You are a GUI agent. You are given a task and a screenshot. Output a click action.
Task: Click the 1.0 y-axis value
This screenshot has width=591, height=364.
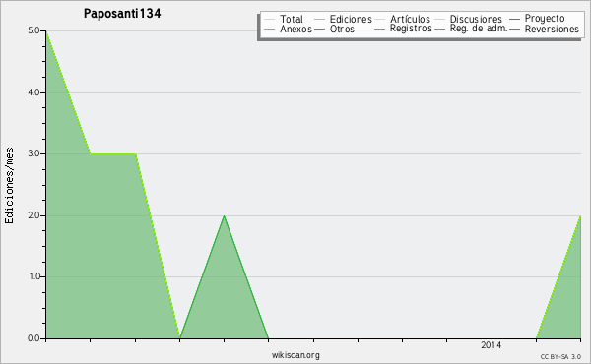[x=33, y=276]
